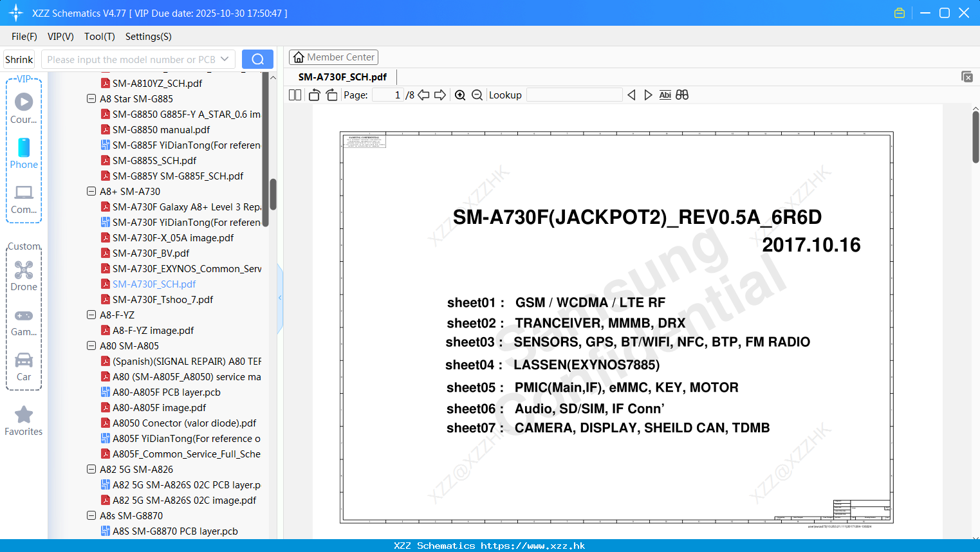Image resolution: width=980 pixels, height=552 pixels.
Task: Go to next page arrow
Action: click(x=440, y=95)
